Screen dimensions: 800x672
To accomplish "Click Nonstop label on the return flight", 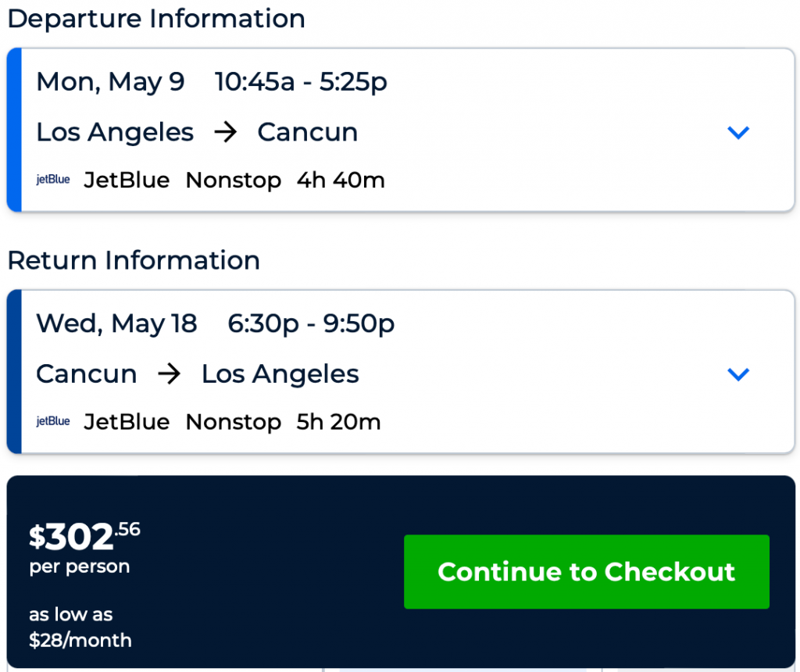I will coord(233,423).
